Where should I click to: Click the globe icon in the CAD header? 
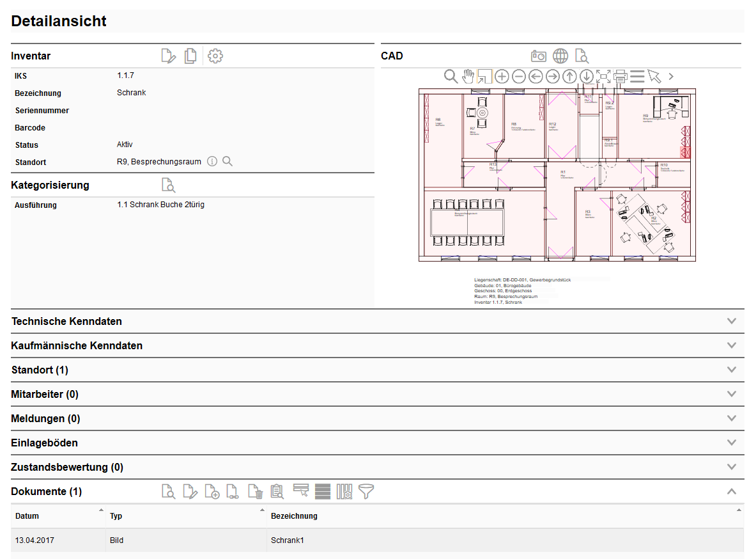click(560, 56)
